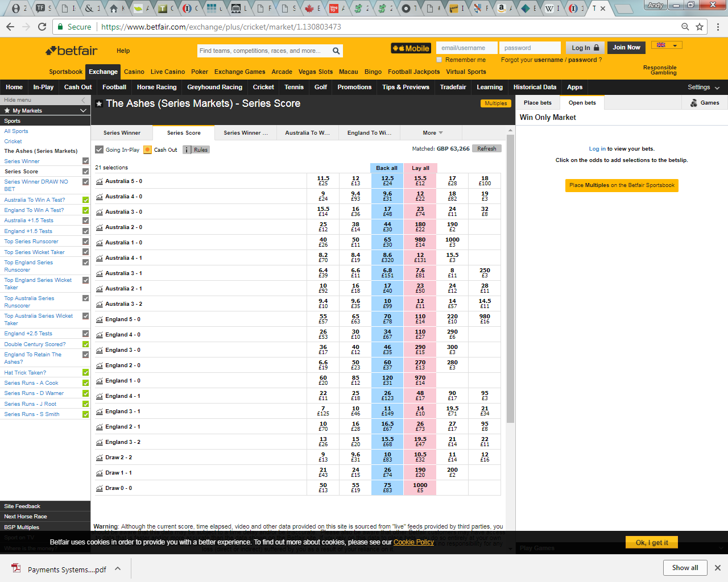Open the Chrome three-dot menu
This screenshot has width=728, height=582.
pos(718,27)
